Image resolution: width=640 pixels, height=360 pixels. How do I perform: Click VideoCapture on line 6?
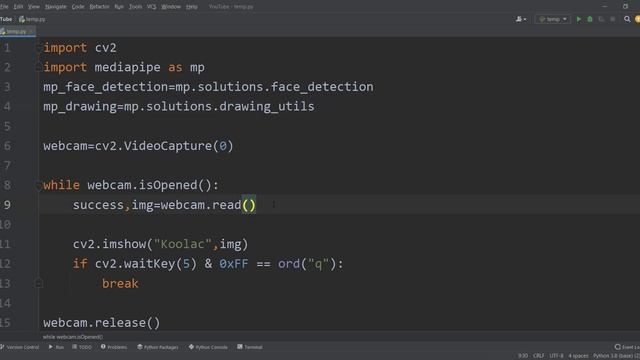168,146
